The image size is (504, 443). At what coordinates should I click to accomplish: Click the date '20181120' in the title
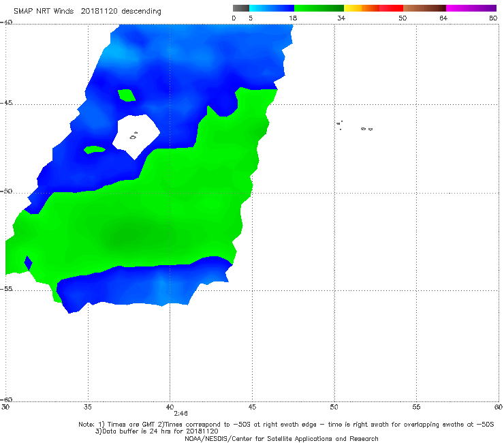pos(99,11)
